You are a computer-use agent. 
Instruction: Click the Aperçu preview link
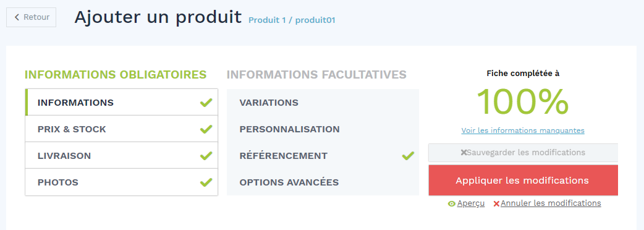tap(471, 203)
